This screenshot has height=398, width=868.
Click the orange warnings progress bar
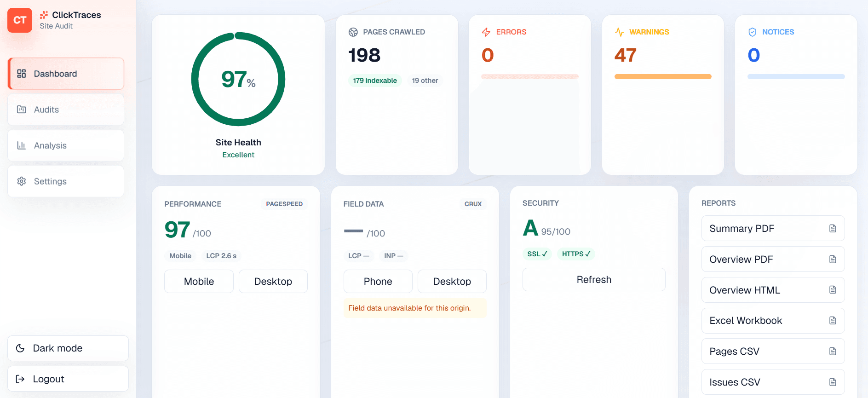point(663,77)
